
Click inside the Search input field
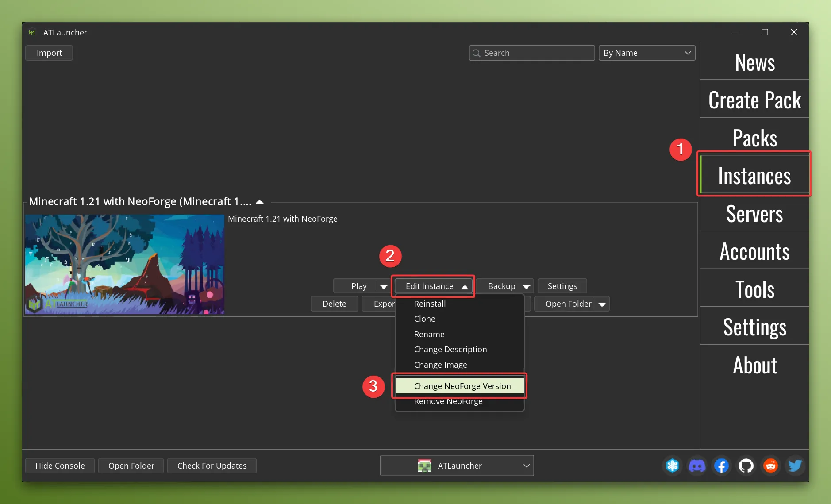click(x=531, y=53)
